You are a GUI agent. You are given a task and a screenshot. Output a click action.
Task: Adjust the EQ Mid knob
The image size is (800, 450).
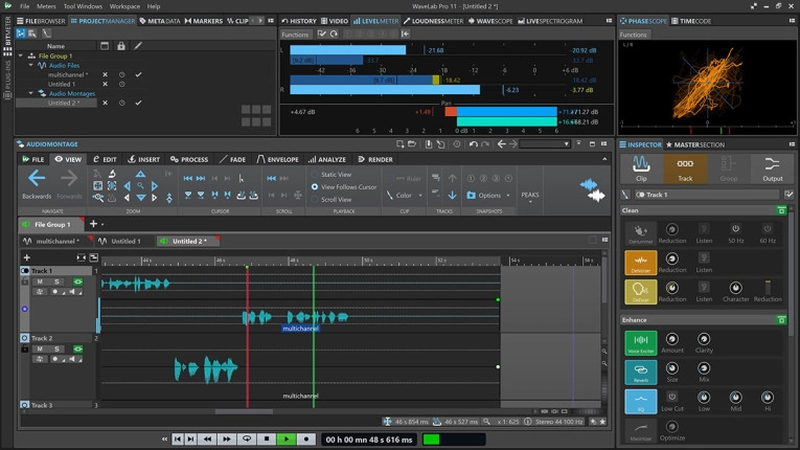pos(737,398)
